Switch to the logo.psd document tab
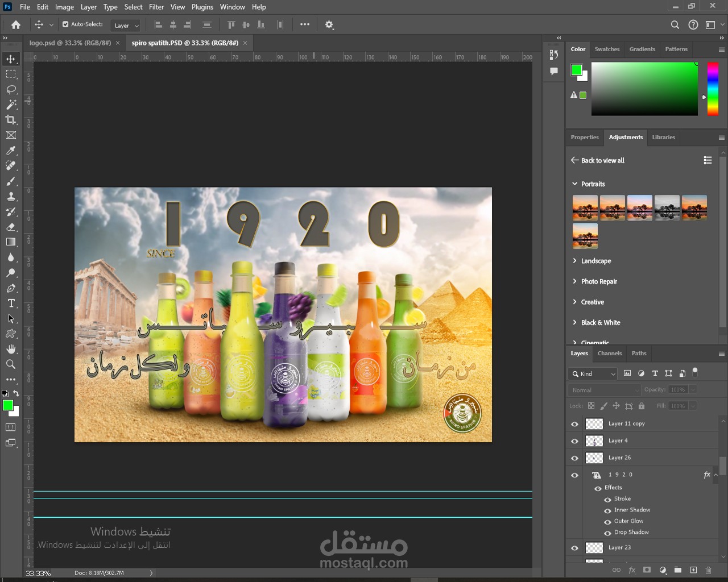Viewport: 728px width, 582px height. tap(70, 43)
